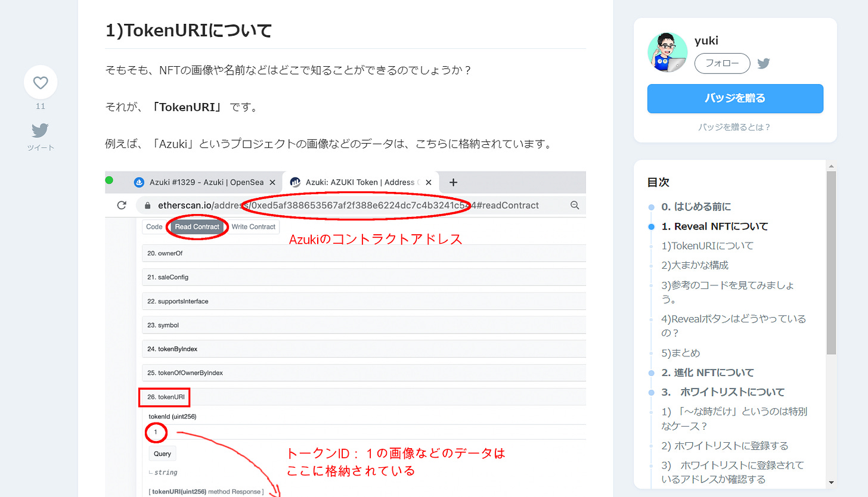Viewport: 868px width, 497px height.
Task: Expand the 23. symbol row
Action: 364,325
